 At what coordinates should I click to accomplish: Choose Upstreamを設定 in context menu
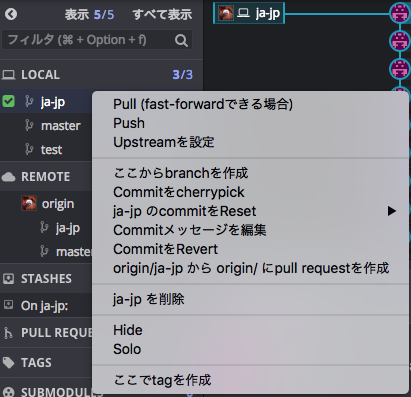[250, 142]
